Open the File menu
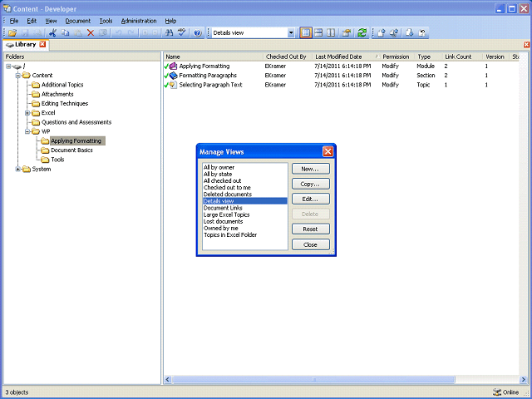Viewport: 532px width, 399px height. 14,21
